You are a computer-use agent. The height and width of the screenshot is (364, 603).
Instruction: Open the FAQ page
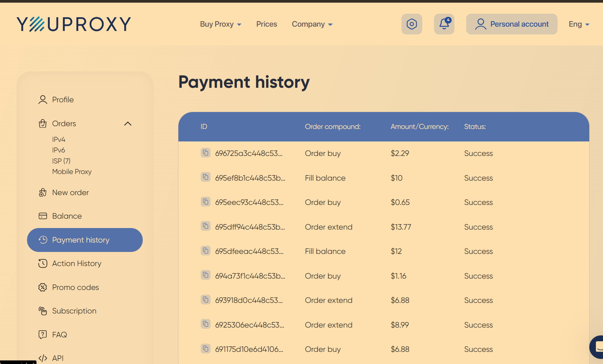coord(60,335)
